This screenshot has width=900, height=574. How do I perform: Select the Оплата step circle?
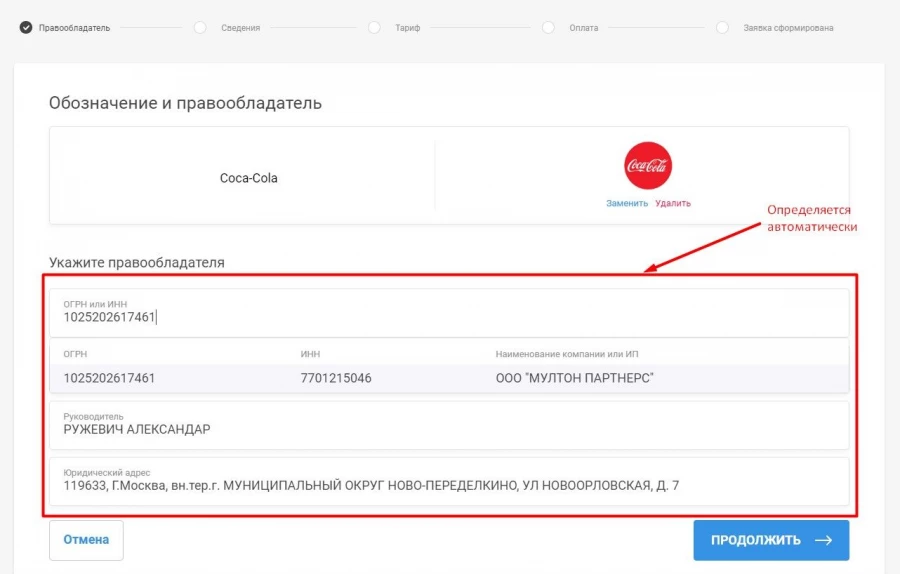[548, 28]
